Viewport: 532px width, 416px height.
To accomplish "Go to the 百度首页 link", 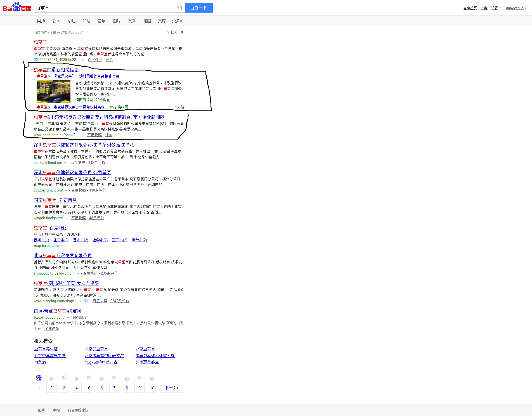I will [470, 8].
